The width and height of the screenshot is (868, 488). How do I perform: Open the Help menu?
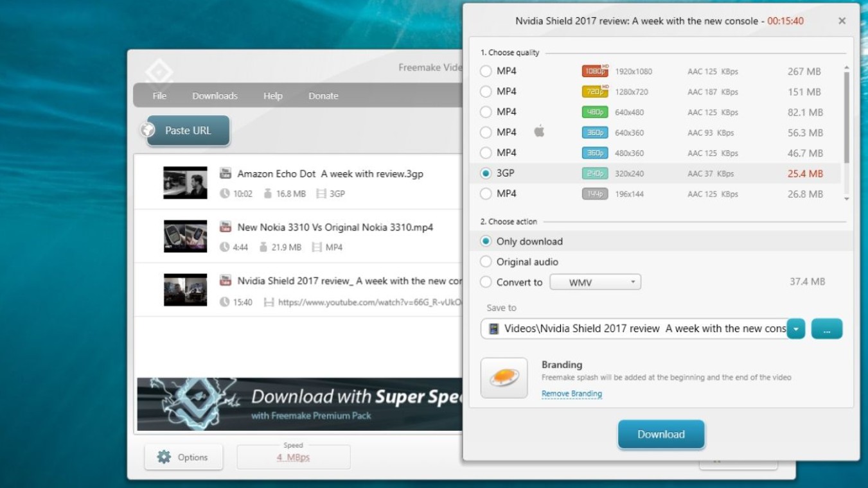pos(272,96)
